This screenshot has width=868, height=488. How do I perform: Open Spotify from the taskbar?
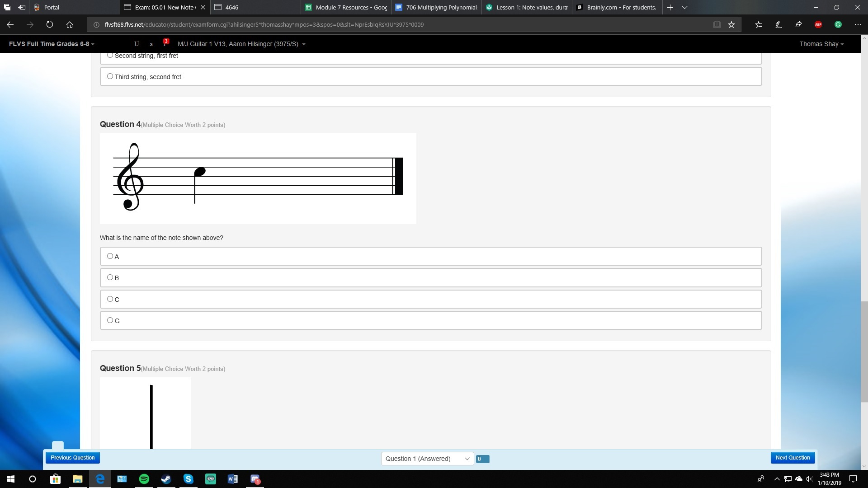[x=144, y=479]
